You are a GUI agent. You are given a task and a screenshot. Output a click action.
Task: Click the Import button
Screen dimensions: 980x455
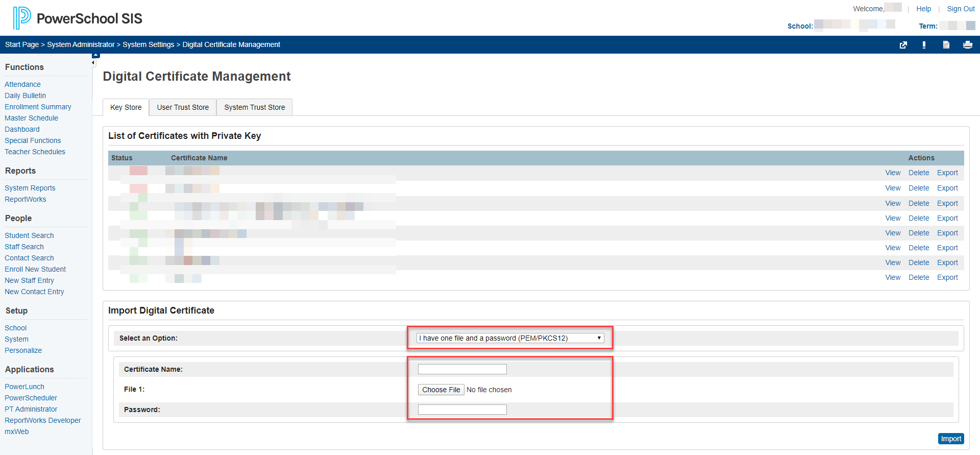(951, 439)
